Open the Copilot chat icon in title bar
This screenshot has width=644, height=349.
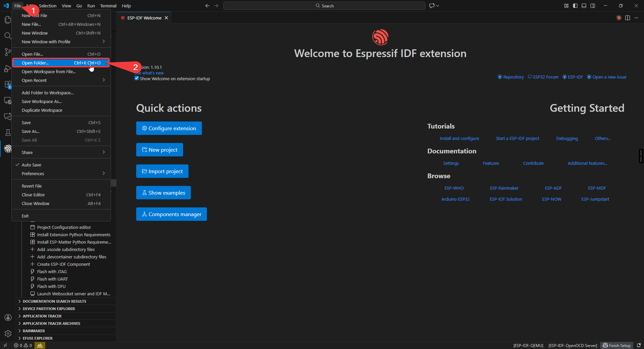coord(432,6)
